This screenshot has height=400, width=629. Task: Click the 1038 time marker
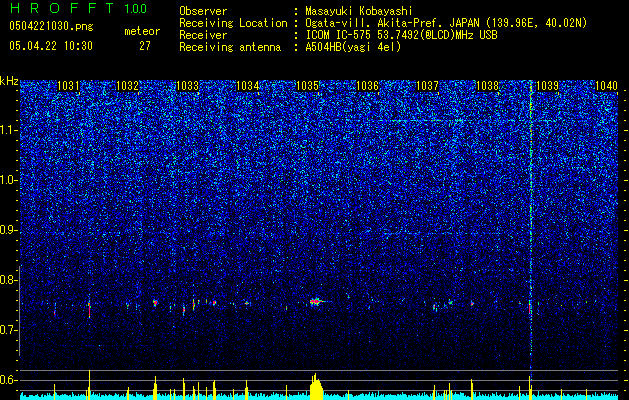[487, 86]
